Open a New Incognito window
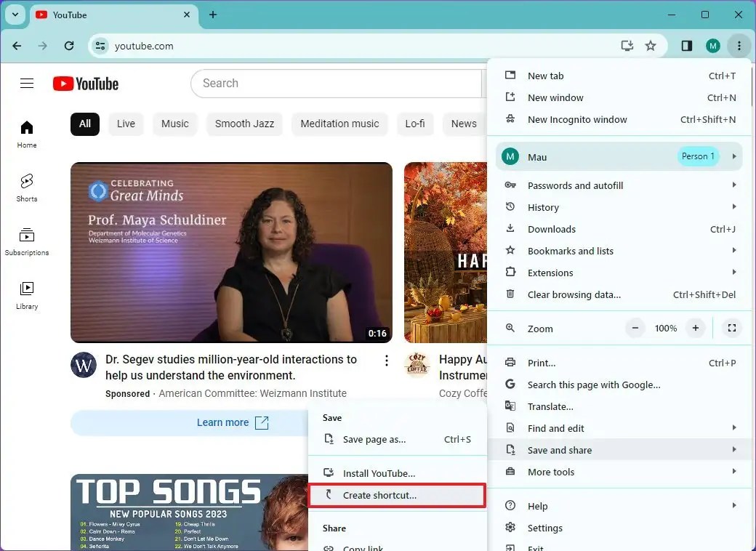 point(574,119)
